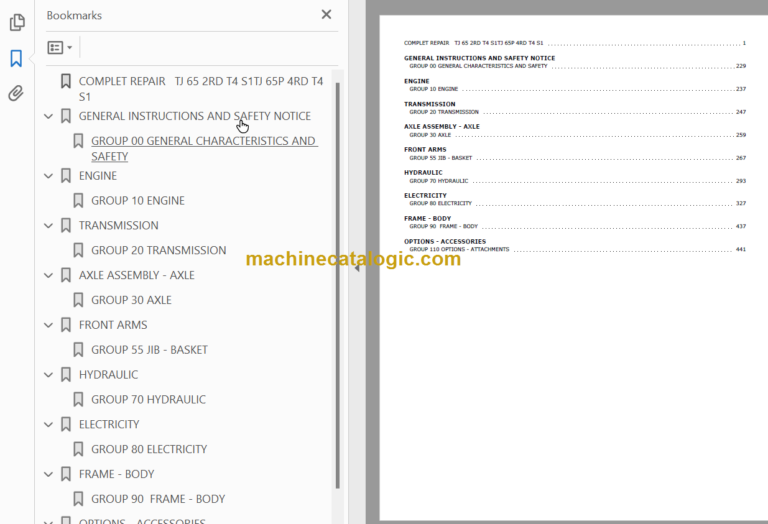The width and height of the screenshot is (768, 524).
Task: Click 'GROUP 10 ENGINE' entry in document page
Action: point(433,89)
